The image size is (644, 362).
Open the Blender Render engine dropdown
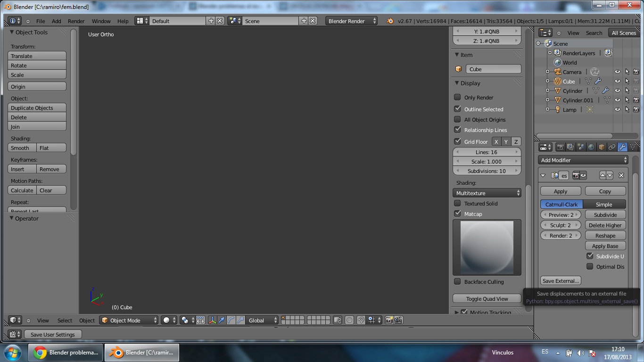[351, 21]
